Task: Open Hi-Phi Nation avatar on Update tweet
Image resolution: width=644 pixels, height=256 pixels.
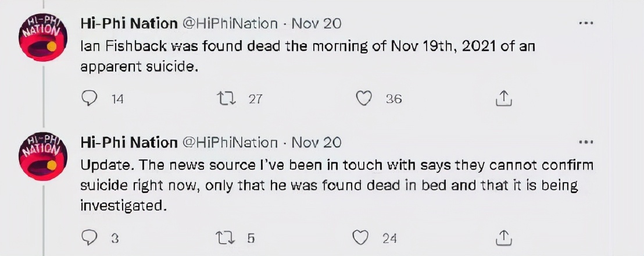Action: click(44, 156)
